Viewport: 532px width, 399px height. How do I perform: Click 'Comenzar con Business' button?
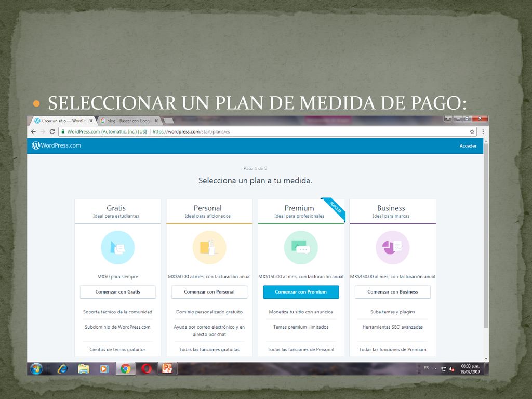tap(393, 292)
